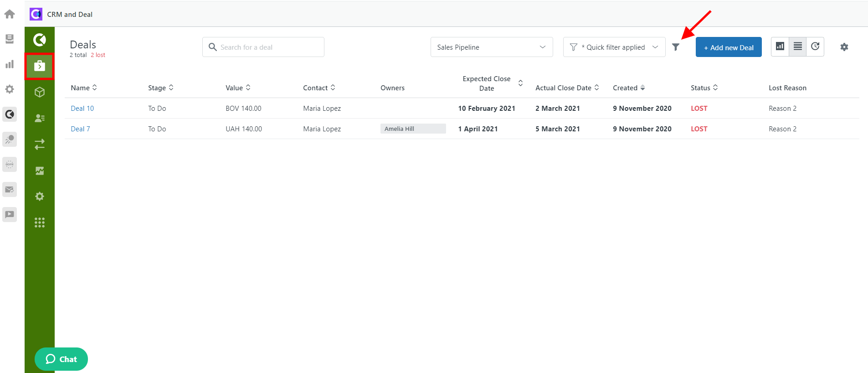Open the Products cube icon in sidebar
The image size is (868, 373).
point(40,92)
